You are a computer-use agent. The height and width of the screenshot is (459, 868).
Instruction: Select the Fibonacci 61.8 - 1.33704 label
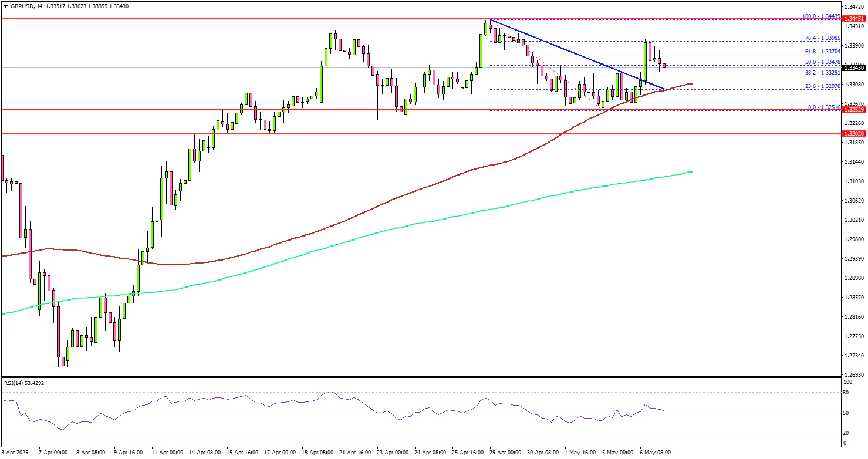823,51
